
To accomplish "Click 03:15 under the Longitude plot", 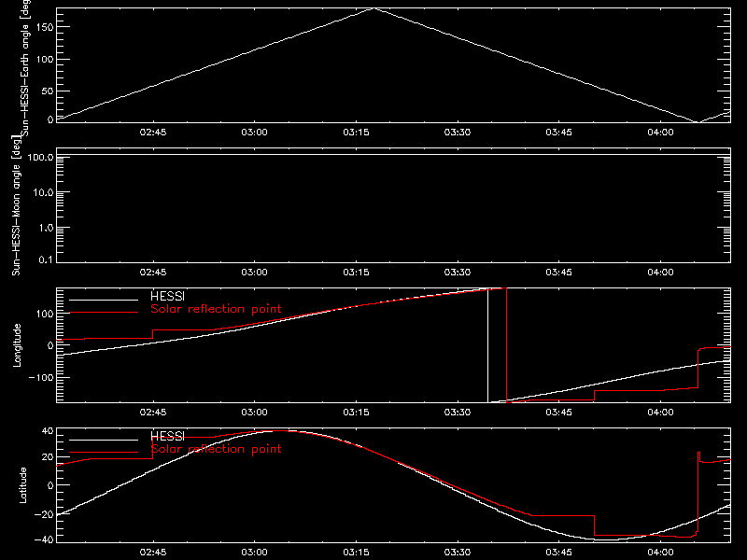I will pyautogui.click(x=356, y=413).
